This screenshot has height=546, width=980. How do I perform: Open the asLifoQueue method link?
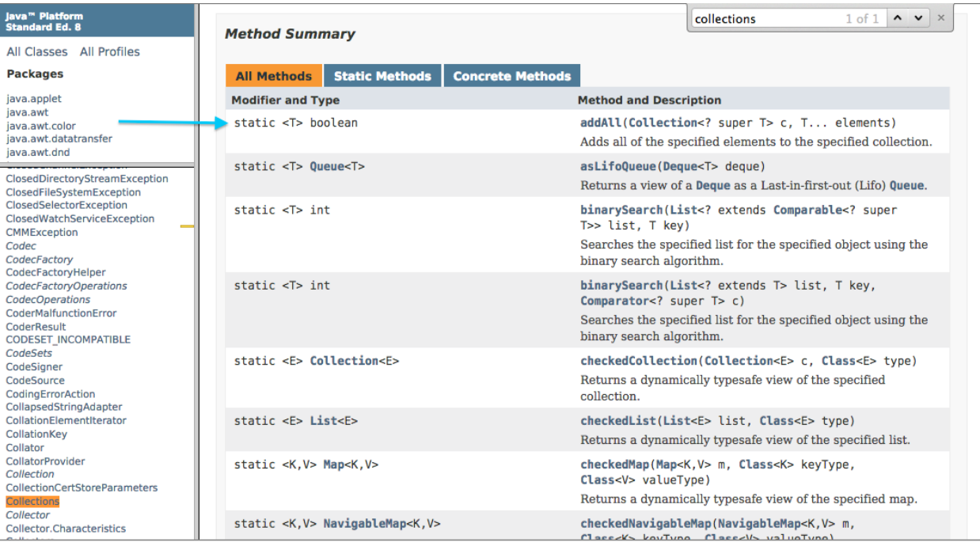(x=618, y=166)
